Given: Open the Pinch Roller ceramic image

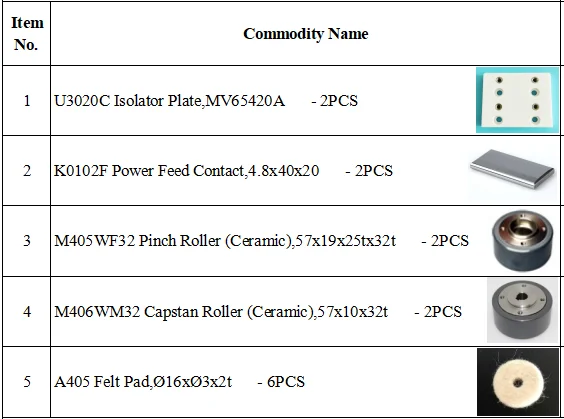Looking at the screenshot, I should [x=523, y=240].
